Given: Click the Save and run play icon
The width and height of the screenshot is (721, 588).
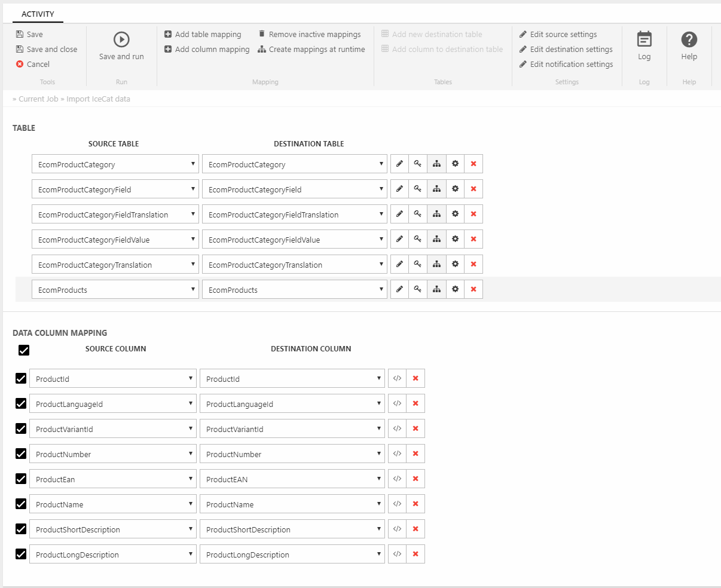Looking at the screenshot, I should [121, 39].
